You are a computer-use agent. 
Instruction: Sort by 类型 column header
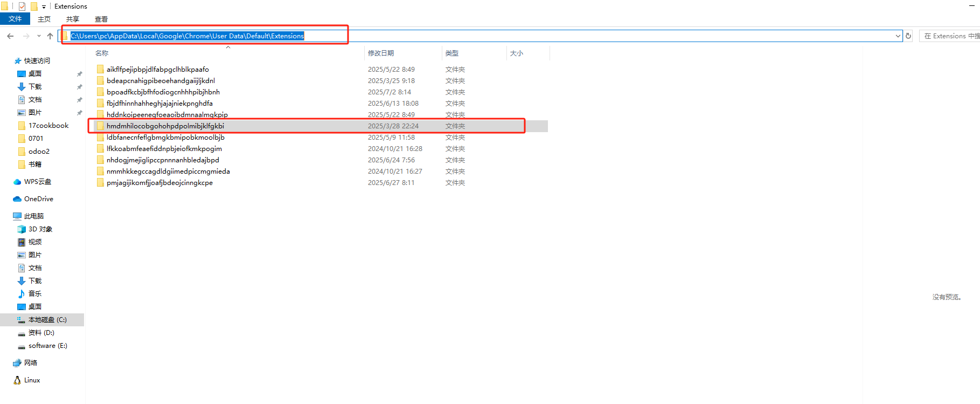tap(452, 53)
